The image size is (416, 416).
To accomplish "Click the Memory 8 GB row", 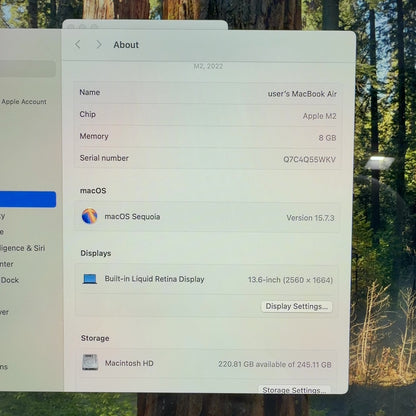I will pos(207,137).
